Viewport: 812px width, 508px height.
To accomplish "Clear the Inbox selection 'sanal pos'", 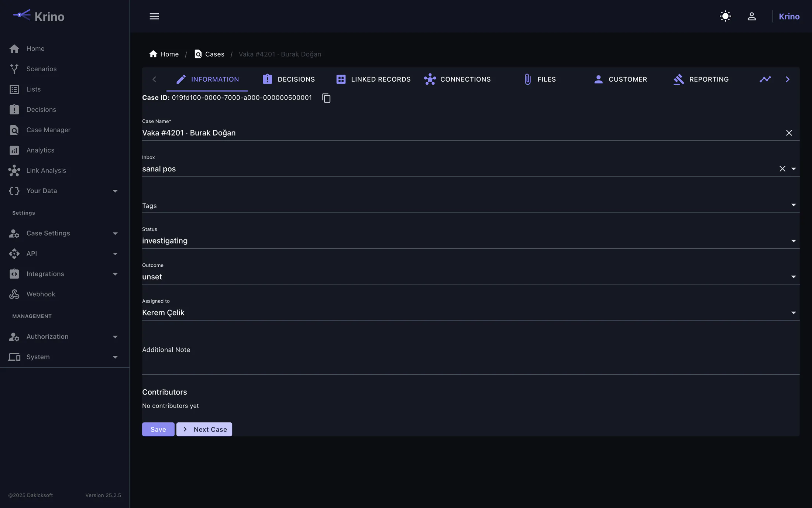I will click(782, 169).
